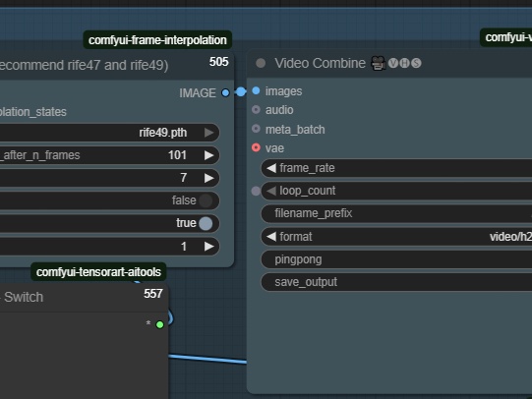Screen dimensions: 532x399
Task: Click the IMAGE output socket of node 505
Action: click(x=225, y=93)
